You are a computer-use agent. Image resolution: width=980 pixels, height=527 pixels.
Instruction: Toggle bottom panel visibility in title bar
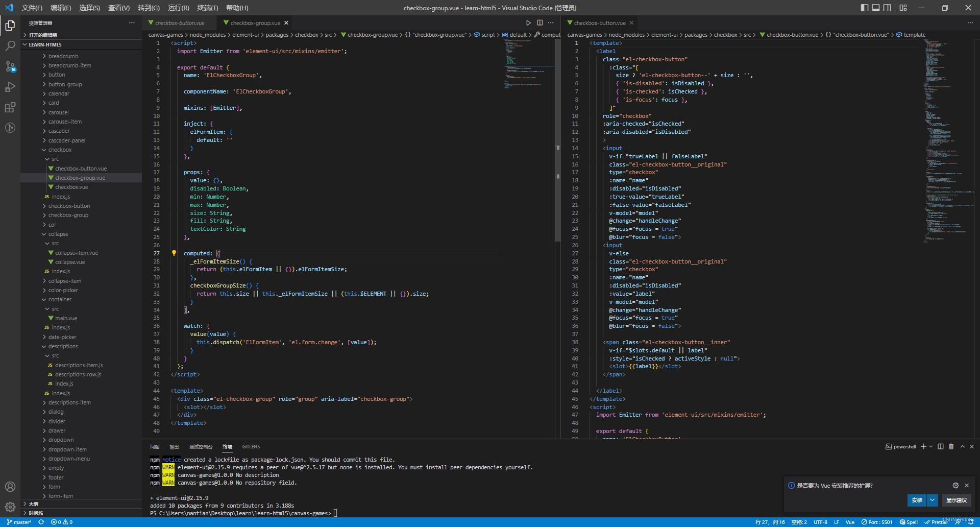coord(876,8)
